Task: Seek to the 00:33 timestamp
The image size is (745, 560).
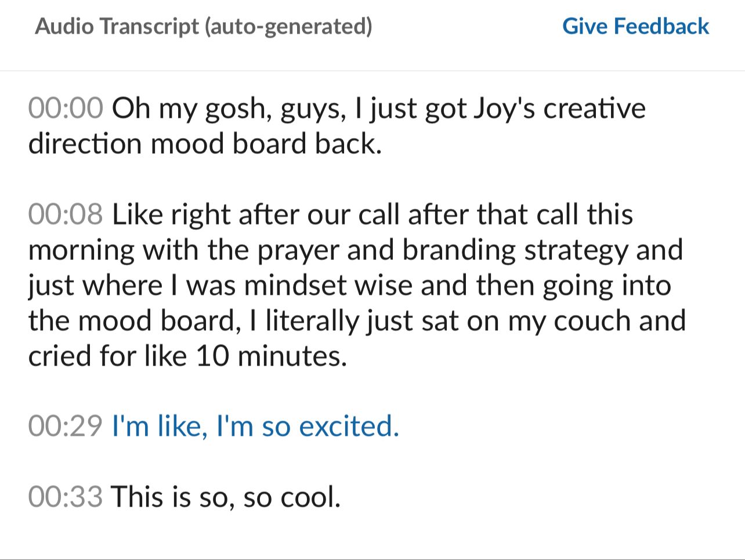Action: click(66, 497)
